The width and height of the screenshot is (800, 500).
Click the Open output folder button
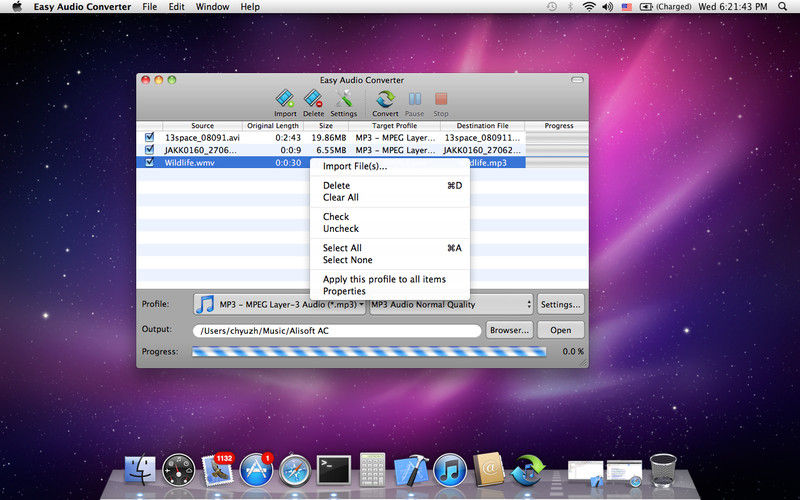point(560,330)
